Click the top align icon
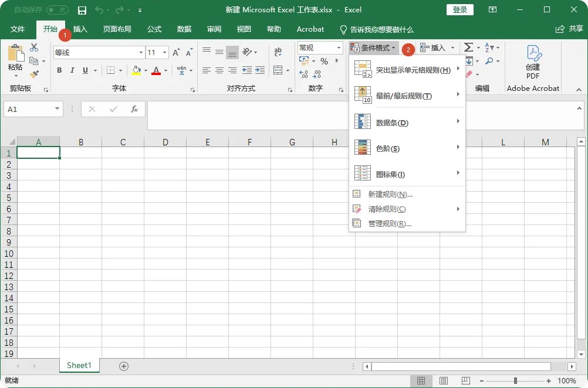 coord(206,52)
